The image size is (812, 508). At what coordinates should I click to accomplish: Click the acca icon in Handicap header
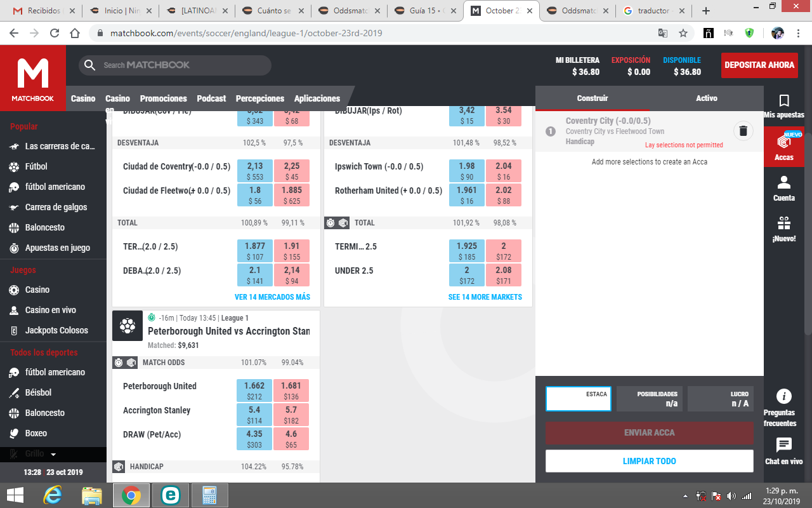coord(119,467)
